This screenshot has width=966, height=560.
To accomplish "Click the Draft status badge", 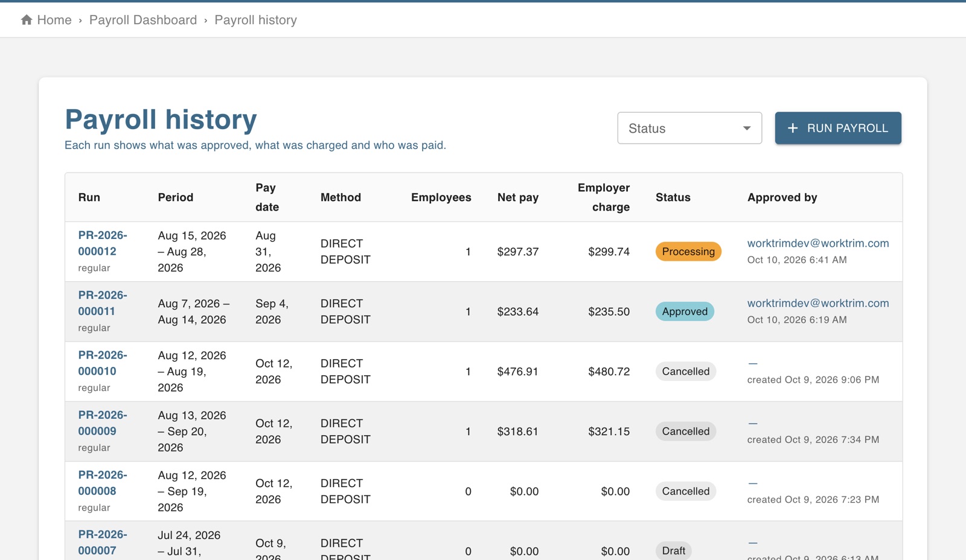I will (673, 550).
